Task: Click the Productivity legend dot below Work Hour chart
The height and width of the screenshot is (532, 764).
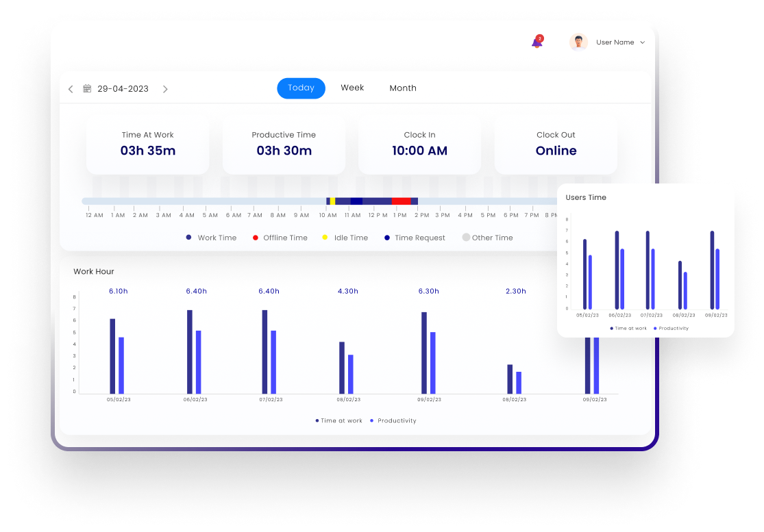Action: click(x=372, y=420)
